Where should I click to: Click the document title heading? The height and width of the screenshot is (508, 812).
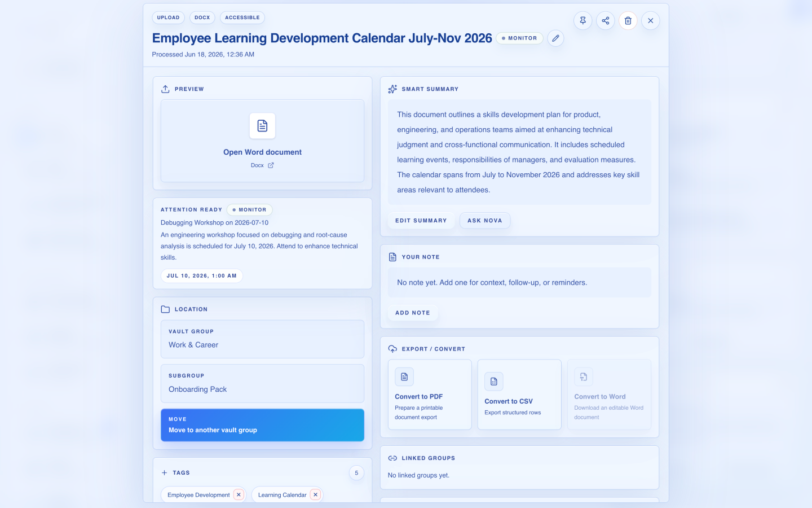pos(322,38)
